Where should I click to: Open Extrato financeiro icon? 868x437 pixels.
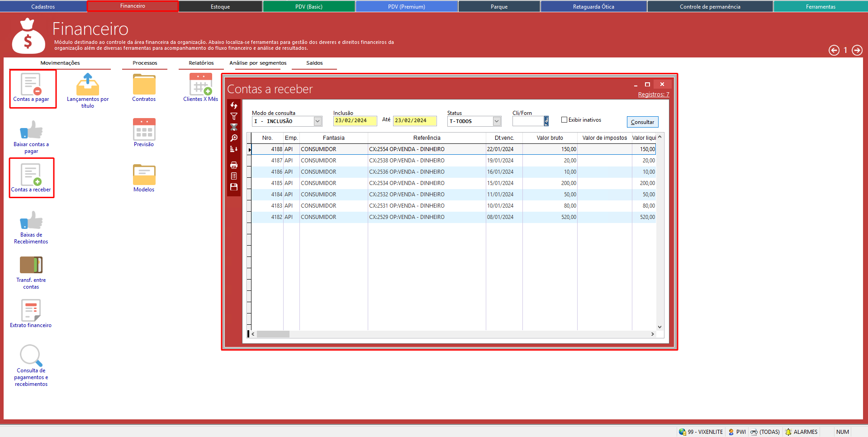31,311
